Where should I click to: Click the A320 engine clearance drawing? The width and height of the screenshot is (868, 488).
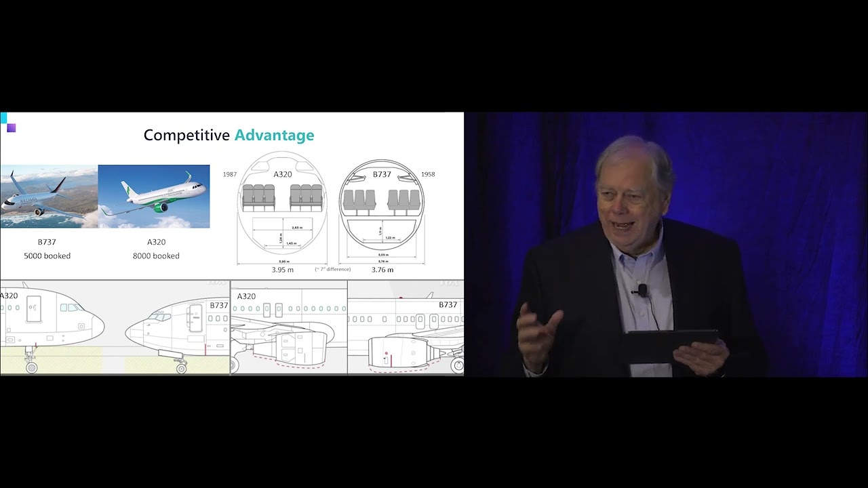pyautogui.click(x=289, y=327)
